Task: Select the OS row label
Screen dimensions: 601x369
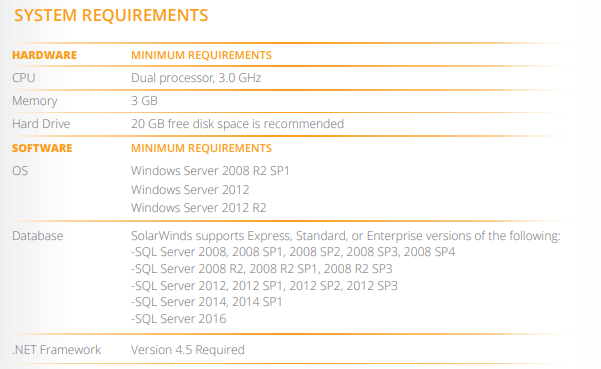Action: (x=20, y=171)
